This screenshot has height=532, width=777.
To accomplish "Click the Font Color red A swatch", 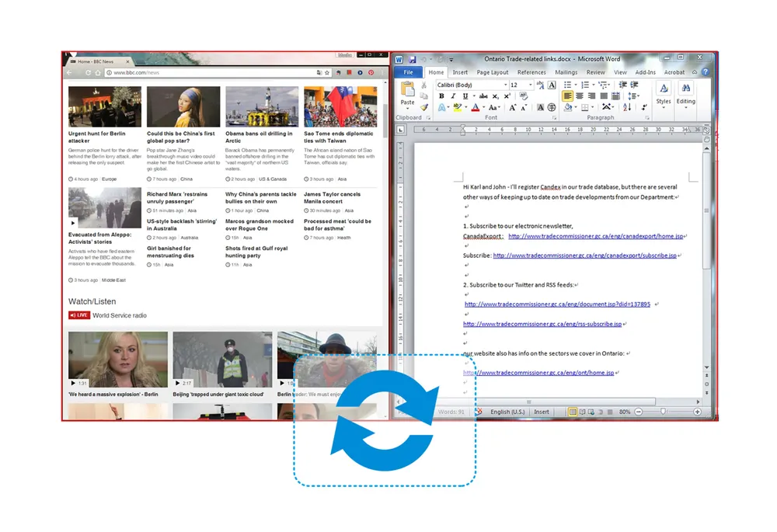I will pyautogui.click(x=476, y=107).
